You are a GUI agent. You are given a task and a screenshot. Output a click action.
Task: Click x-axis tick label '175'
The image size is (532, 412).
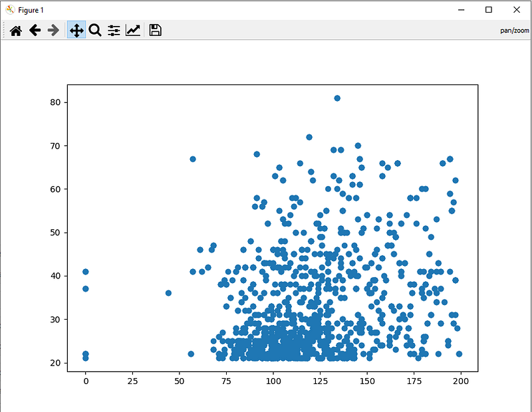click(414, 381)
